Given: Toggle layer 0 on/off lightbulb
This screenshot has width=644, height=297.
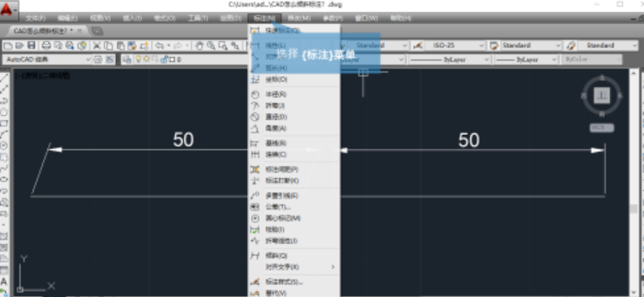Looking at the screenshot, I should pyautogui.click(x=139, y=60).
